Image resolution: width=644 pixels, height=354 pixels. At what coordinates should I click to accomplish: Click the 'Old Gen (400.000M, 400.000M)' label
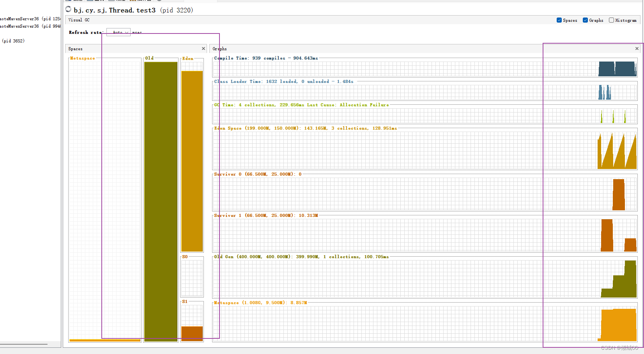point(301,257)
